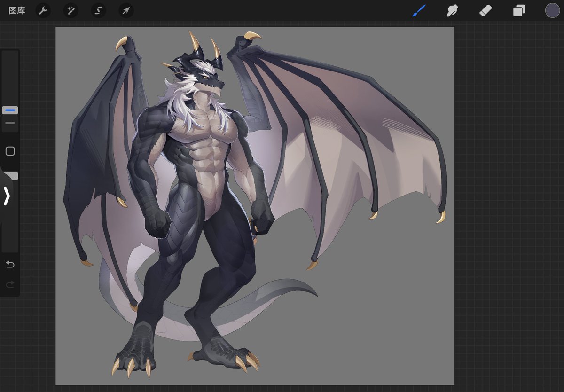Activate the Transform arrow tool
The height and width of the screenshot is (392, 564).
click(126, 10)
